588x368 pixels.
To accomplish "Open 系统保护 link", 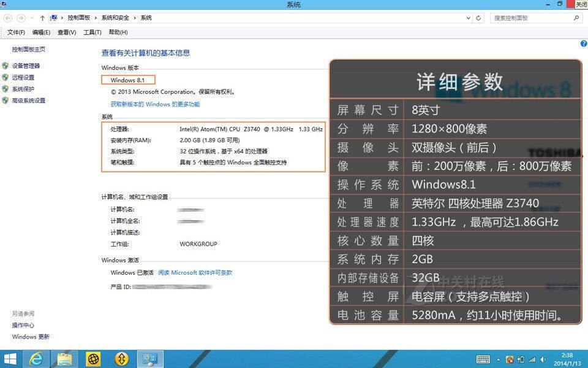I will [x=23, y=89].
